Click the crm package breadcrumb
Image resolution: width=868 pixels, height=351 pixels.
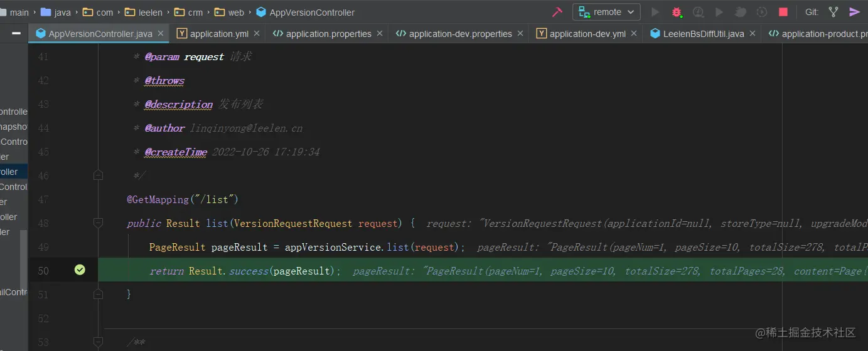click(188, 12)
